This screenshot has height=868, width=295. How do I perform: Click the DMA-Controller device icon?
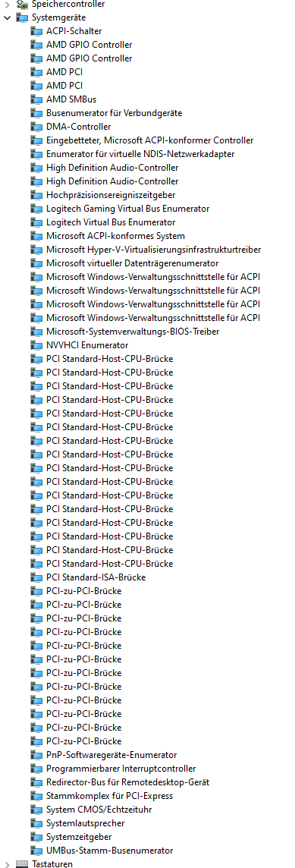[x=36, y=126]
